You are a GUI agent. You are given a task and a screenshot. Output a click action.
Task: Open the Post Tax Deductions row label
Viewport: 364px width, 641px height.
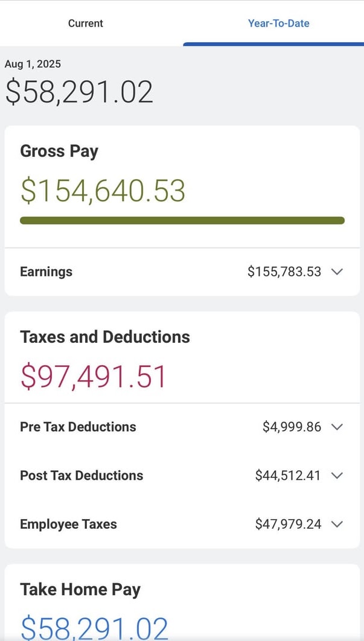(81, 476)
